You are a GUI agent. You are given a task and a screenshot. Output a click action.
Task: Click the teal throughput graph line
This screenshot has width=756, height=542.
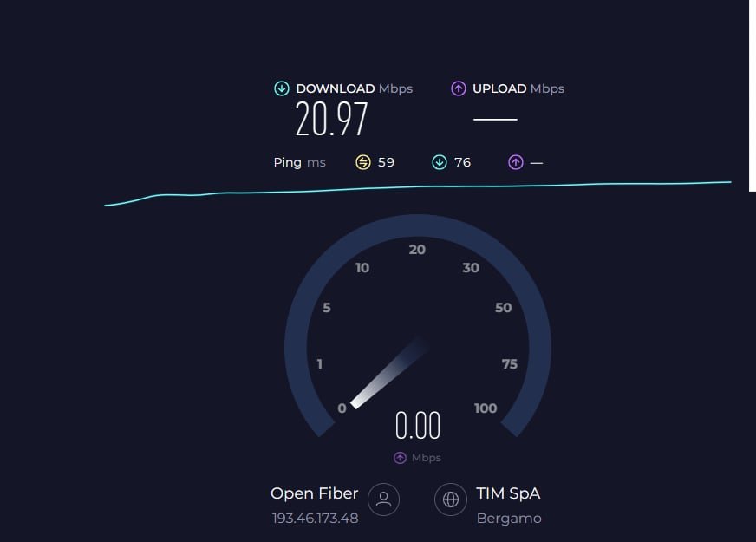pos(418,188)
